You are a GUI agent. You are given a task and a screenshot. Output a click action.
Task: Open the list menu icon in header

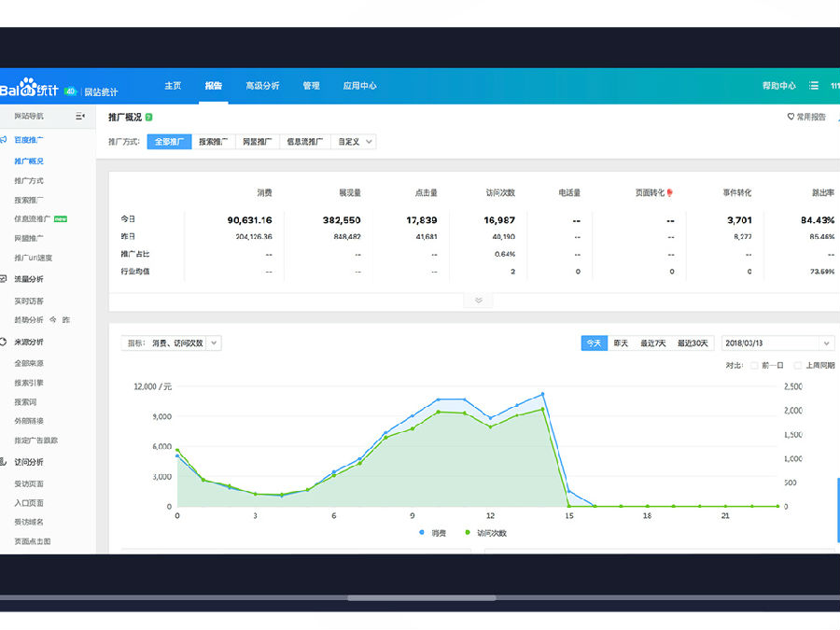tap(814, 86)
